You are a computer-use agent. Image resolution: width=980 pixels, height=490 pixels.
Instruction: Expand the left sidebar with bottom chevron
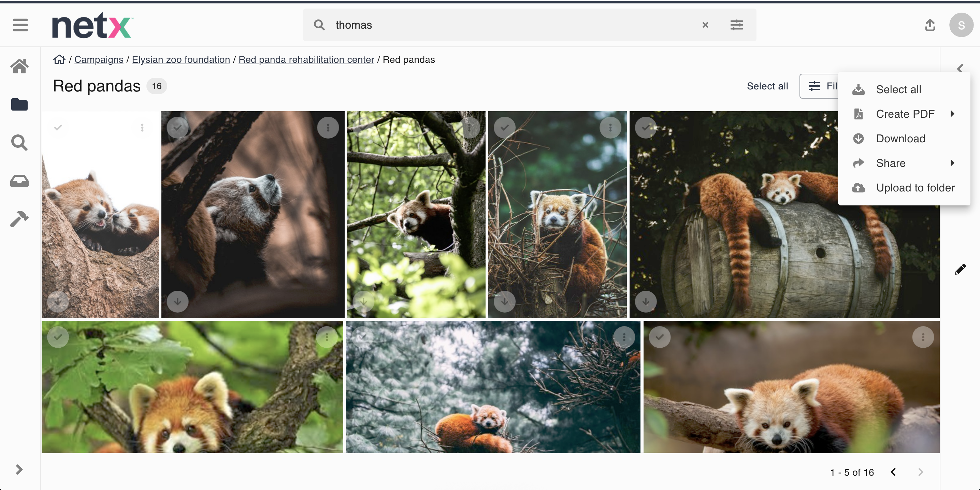[x=19, y=470]
